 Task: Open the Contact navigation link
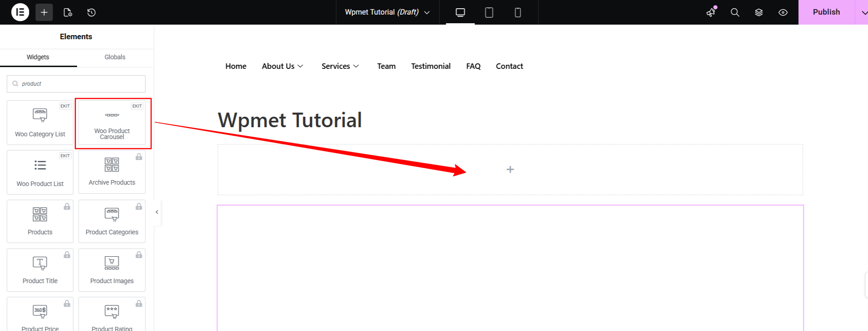[509, 66]
